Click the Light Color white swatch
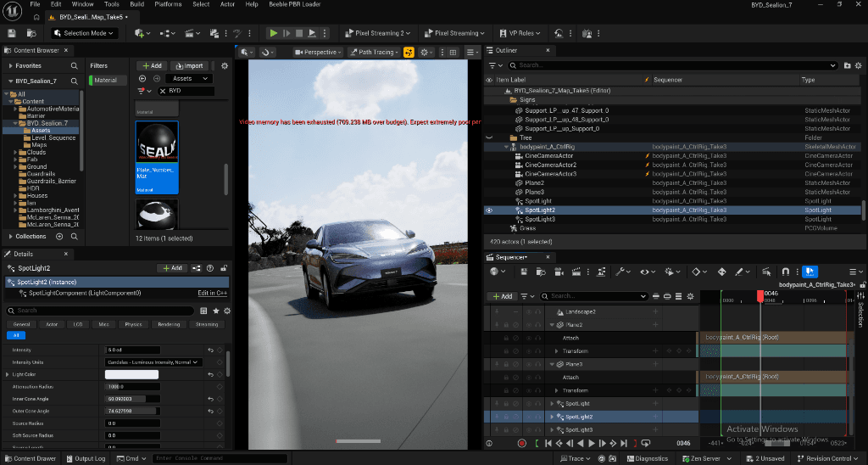The height and width of the screenshot is (465, 868). click(131, 375)
